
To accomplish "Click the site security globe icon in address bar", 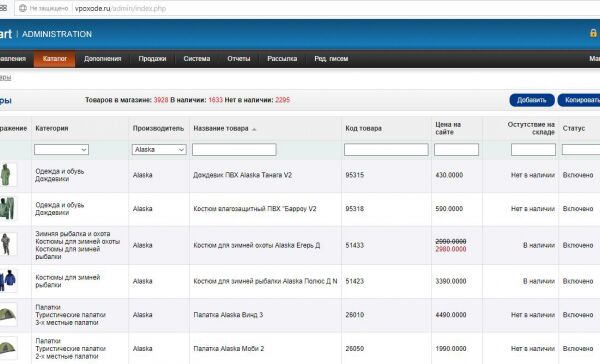I will pyautogui.click(x=23, y=8).
